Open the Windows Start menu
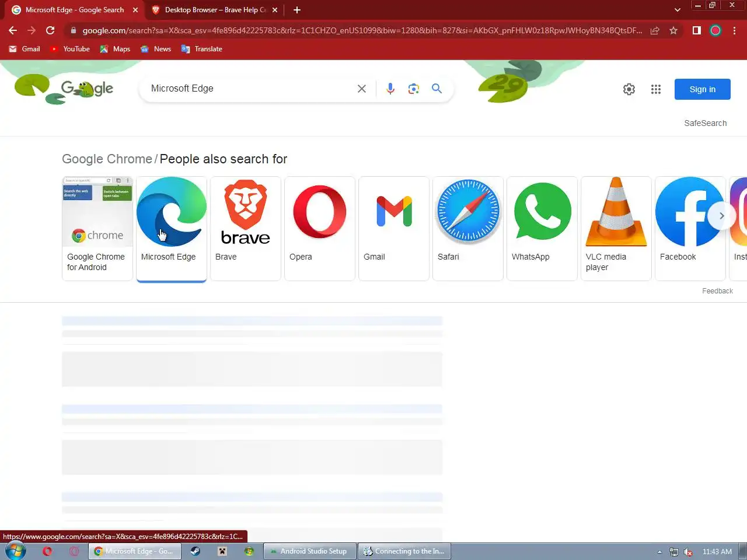747x560 pixels. pos(16,551)
